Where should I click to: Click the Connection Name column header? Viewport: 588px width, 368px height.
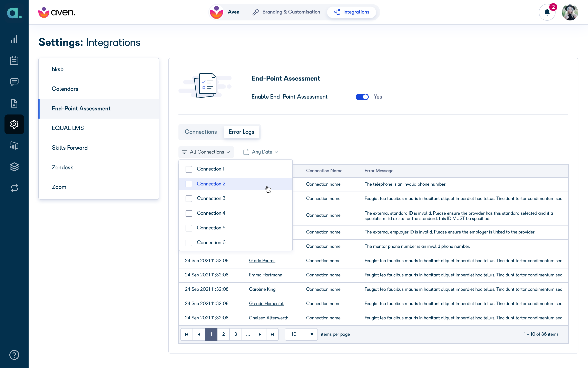click(x=324, y=171)
